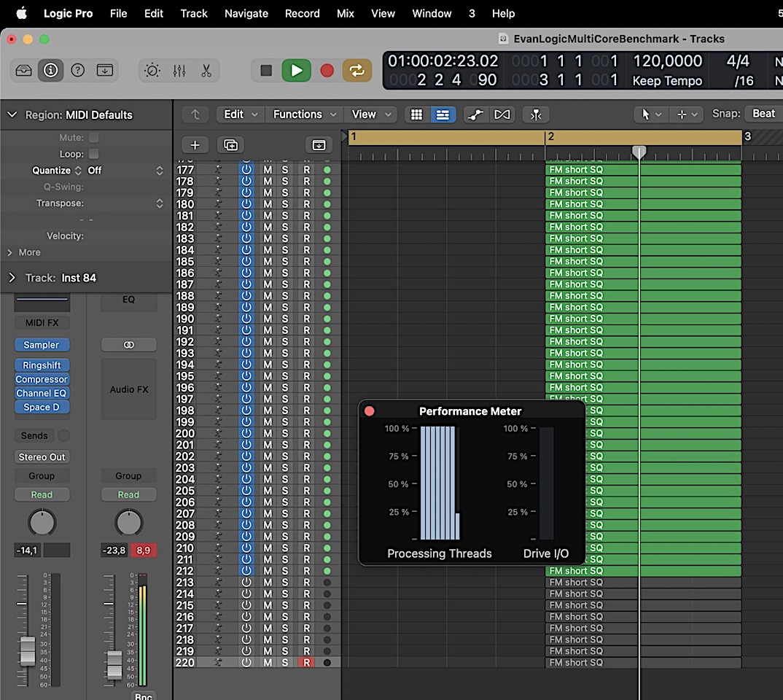Viewport: 783px width, 700px height.
Task: Open the Space D plug-in
Action: tap(42, 408)
